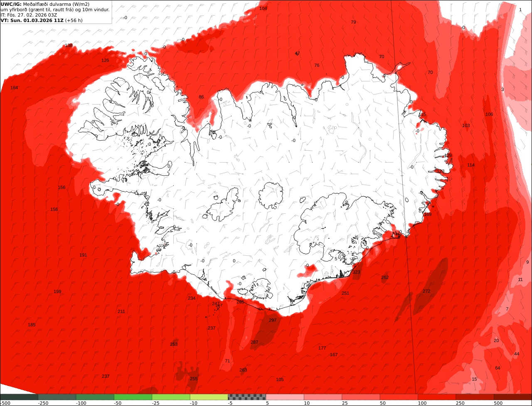Click the legend label -100

[x=81, y=403]
